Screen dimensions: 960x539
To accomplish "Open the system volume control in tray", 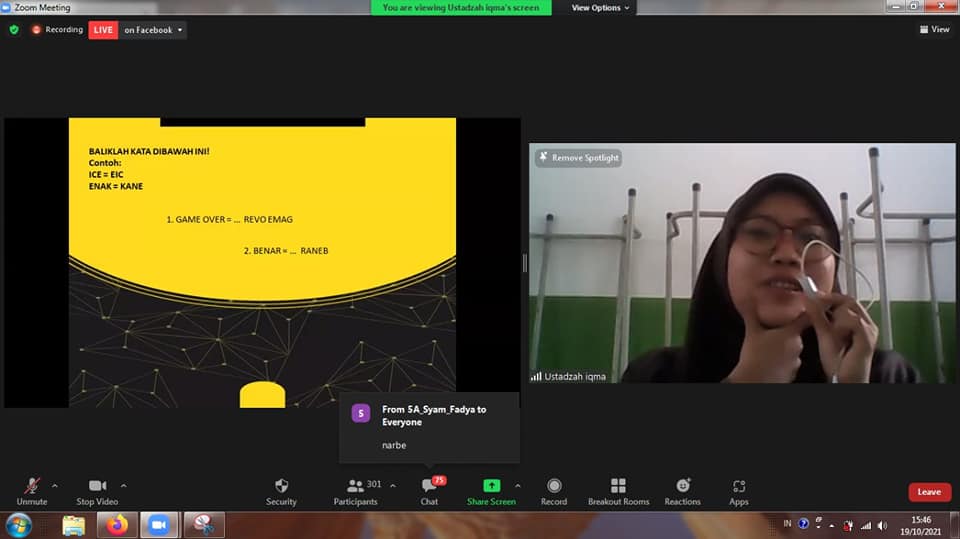I will [x=882, y=525].
